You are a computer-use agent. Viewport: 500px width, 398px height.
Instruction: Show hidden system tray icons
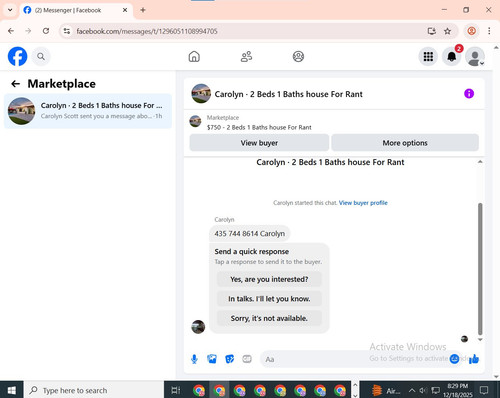pyautogui.click(x=412, y=390)
